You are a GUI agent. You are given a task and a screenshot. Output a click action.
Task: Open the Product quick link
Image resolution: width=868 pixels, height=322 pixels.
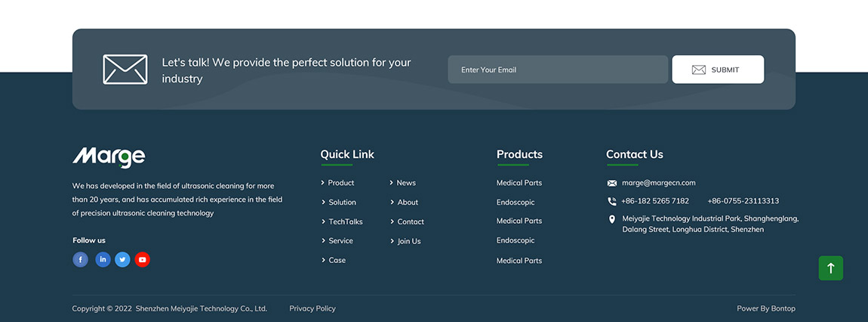[340, 183]
